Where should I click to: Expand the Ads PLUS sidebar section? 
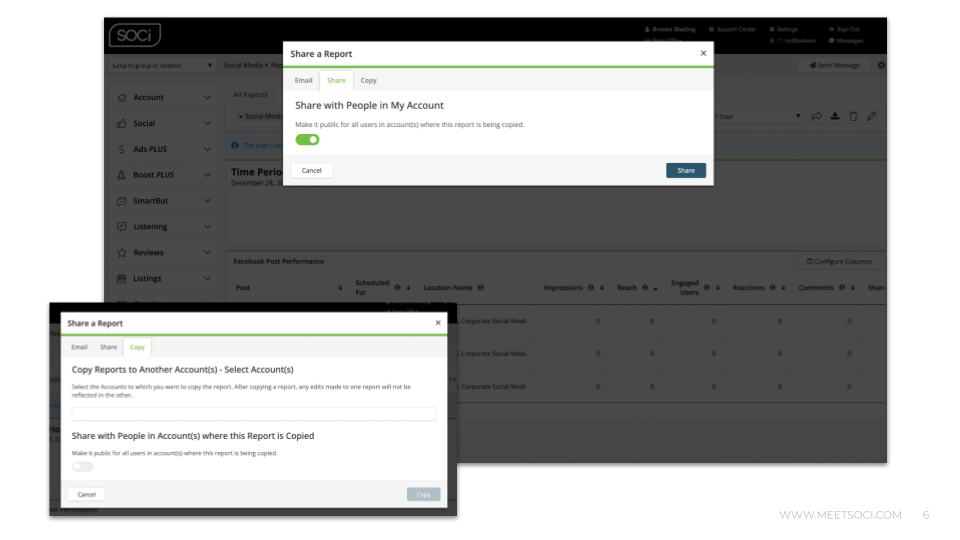(207, 150)
